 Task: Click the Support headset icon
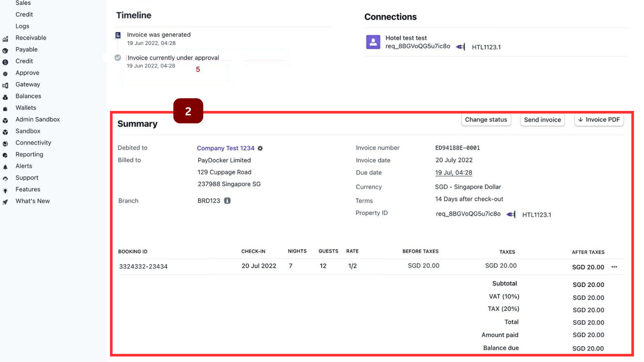(x=5, y=179)
